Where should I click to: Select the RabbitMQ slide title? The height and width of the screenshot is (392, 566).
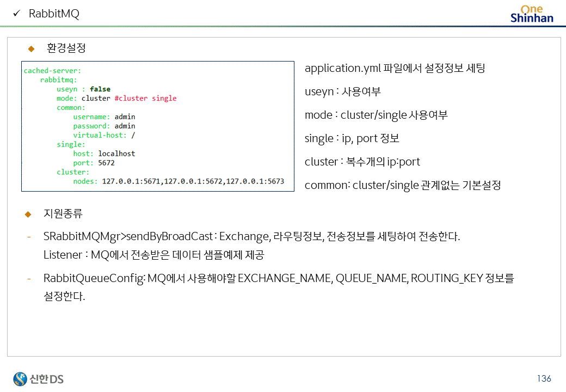[54, 14]
